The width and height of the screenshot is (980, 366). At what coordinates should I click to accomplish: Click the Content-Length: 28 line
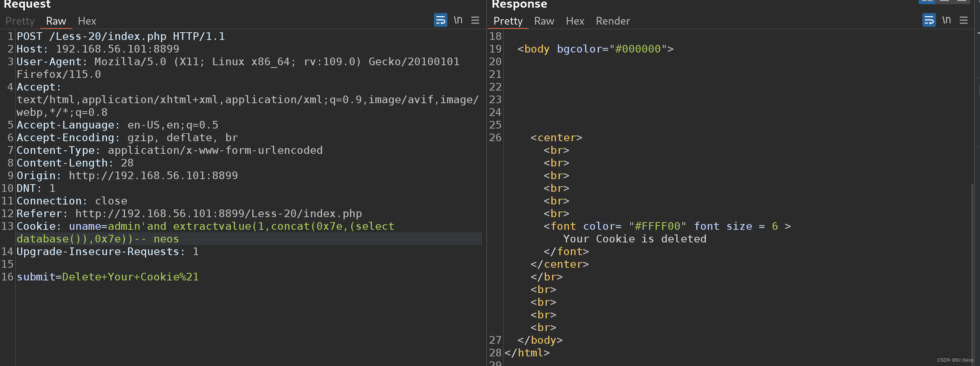click(x=75, y=163)
